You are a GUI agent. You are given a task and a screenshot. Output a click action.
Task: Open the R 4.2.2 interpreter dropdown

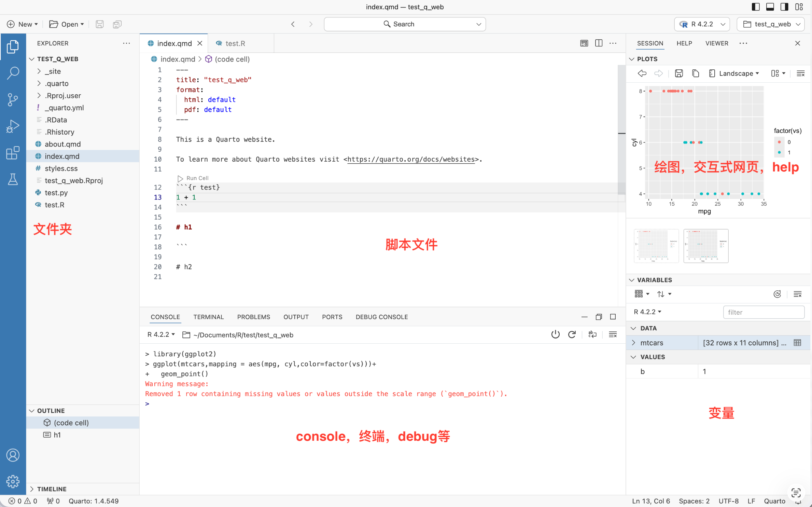click(x=702, y=24)
